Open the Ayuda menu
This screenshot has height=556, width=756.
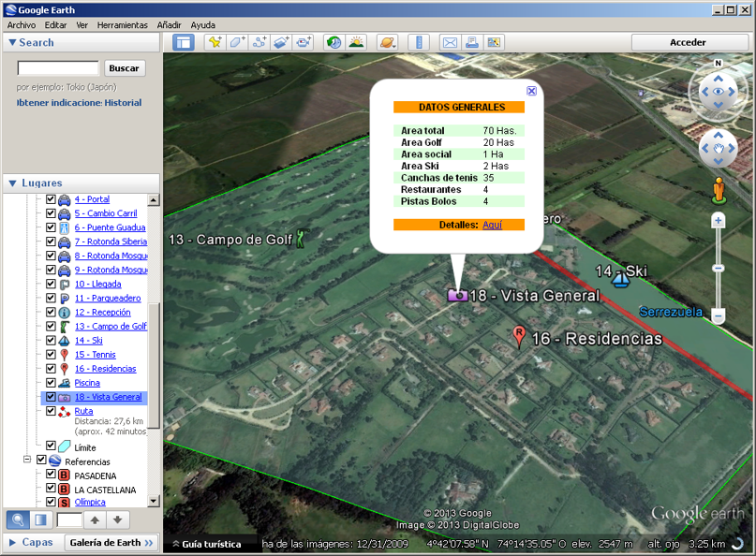pyautogui.click(x=203, y=25)
